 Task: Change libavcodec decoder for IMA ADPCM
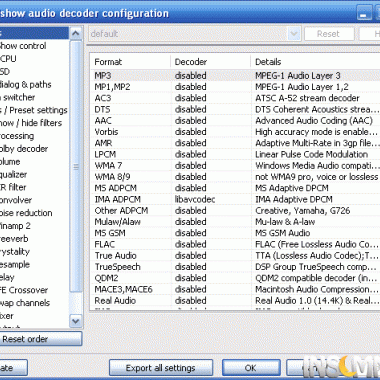(x=195, y=199)
